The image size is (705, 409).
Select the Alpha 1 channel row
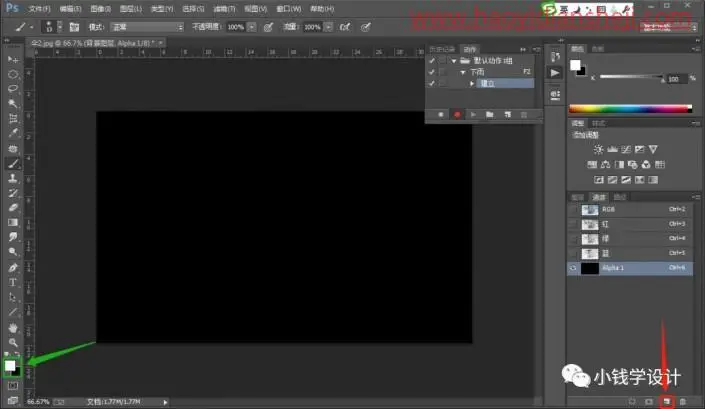[630, 268]
